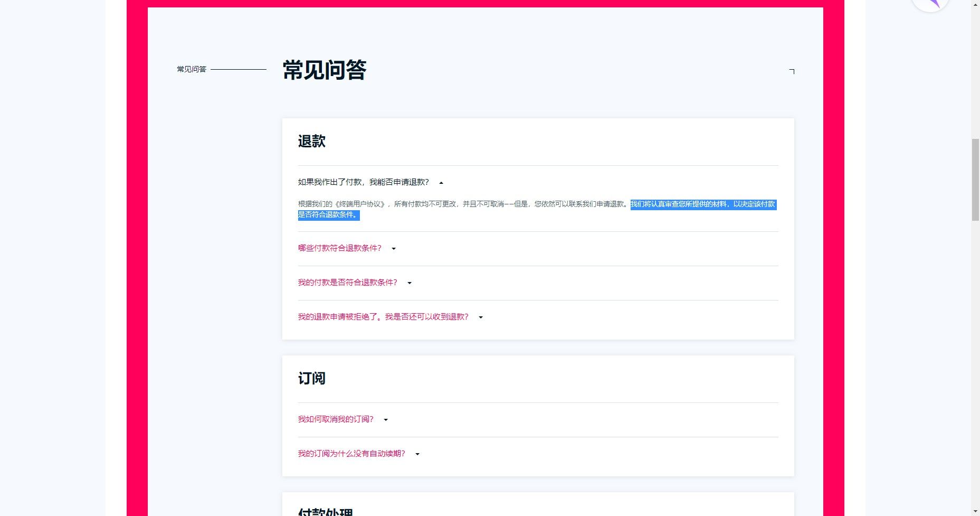Click the corner arrow icon beside the FAQ title

(x=791, y=71)
